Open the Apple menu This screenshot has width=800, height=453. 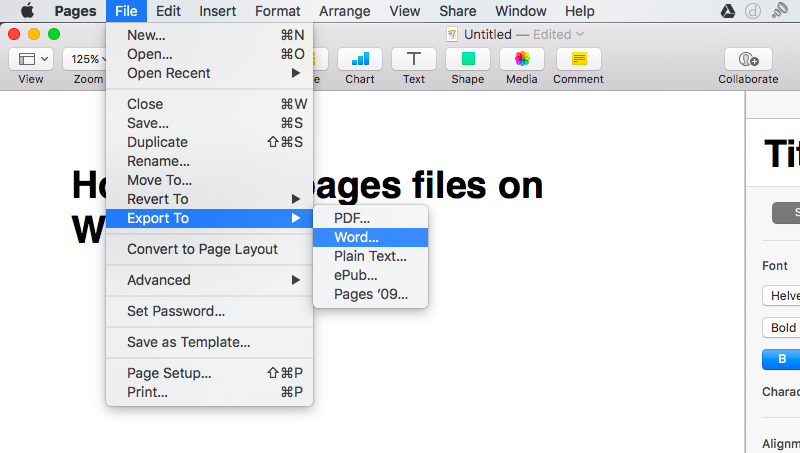pos(27,11)
